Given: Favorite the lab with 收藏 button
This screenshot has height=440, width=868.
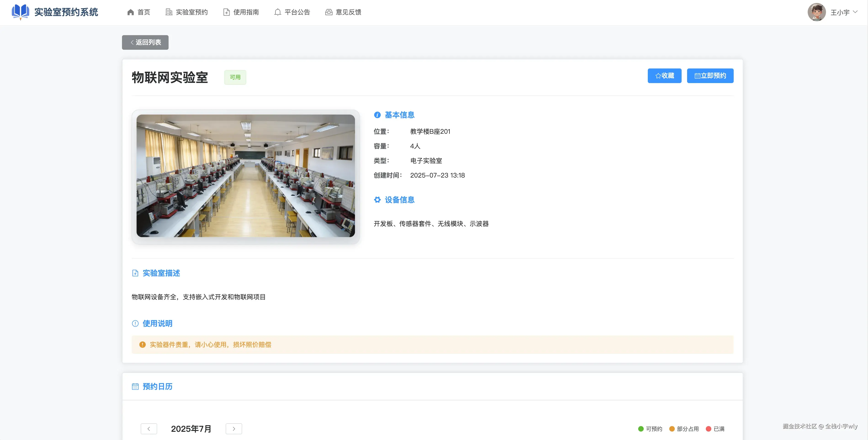Looking at the screenshot, I should [x=664, y=76].
